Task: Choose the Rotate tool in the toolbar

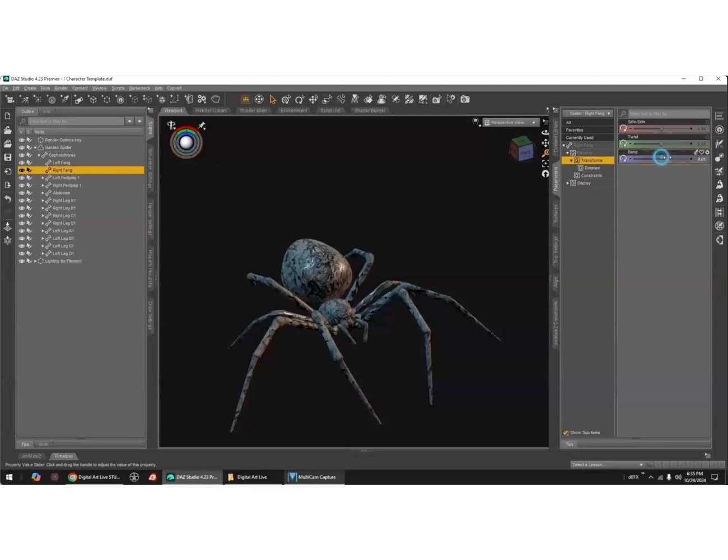Action: click(300, 100)
